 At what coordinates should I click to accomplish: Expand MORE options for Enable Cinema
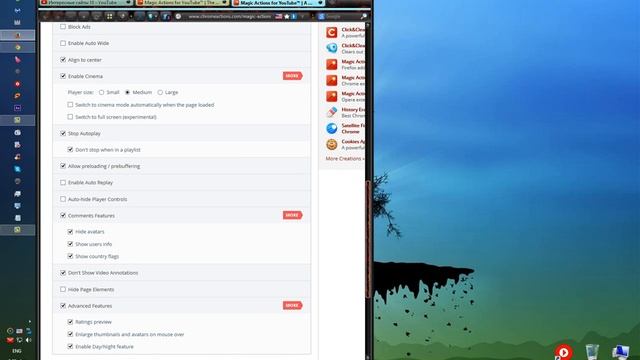click(292, 76)
